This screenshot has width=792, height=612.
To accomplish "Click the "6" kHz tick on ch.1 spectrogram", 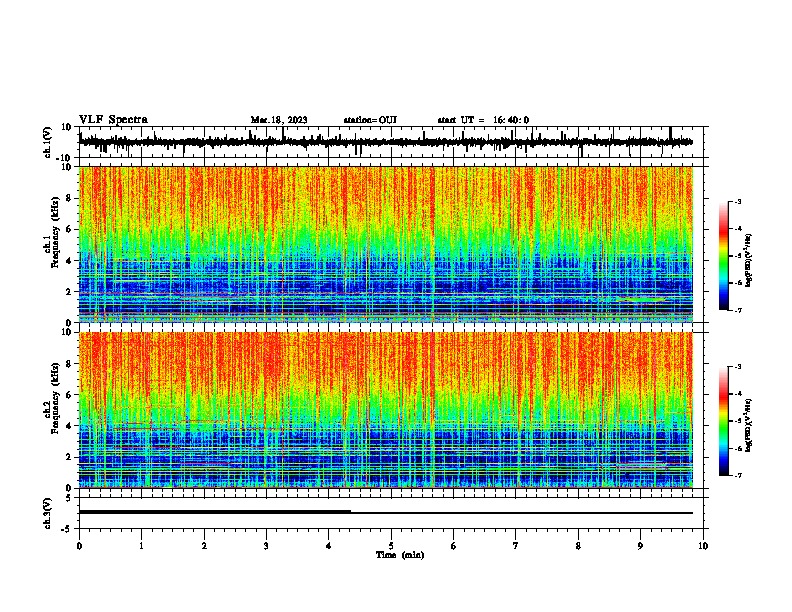I will point(69,230).
